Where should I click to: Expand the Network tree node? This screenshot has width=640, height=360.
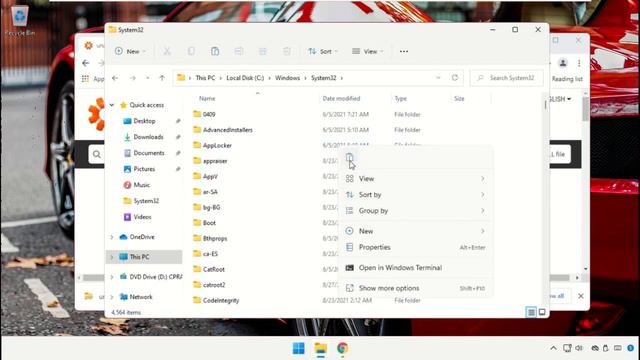tap(112, 297)
